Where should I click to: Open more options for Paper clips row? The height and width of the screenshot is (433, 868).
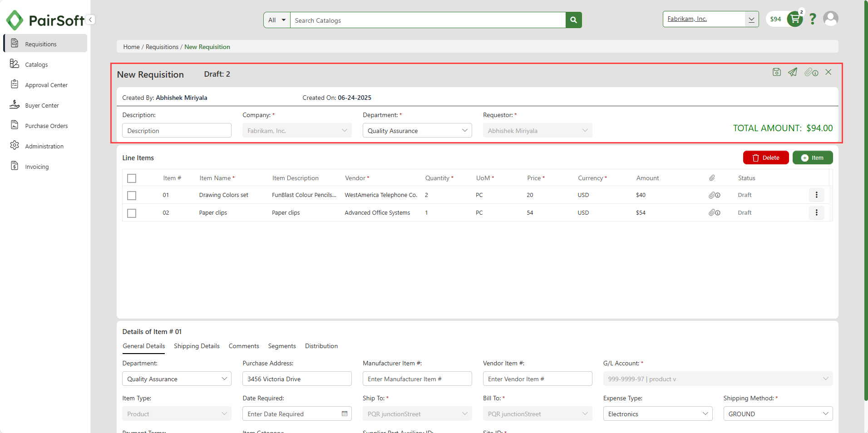coord(817,212)
